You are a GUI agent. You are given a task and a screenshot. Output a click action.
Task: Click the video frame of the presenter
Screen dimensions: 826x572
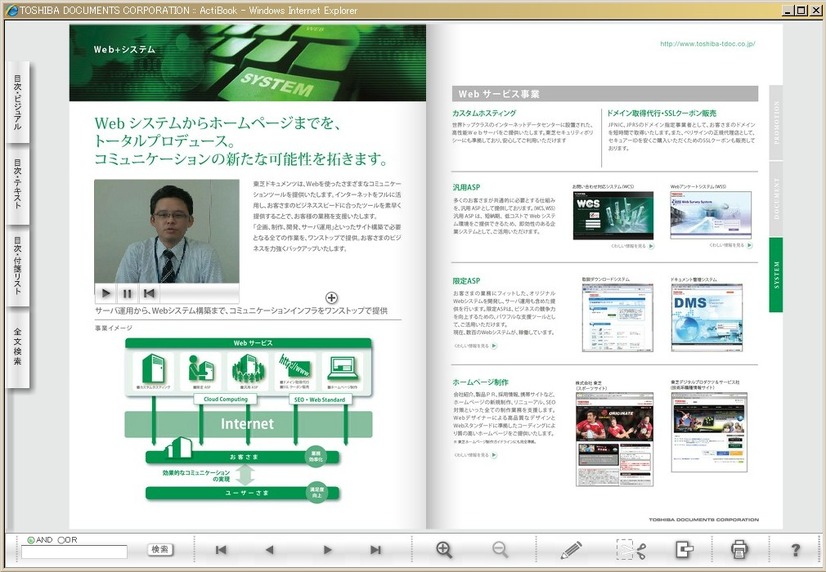point(166,231)
